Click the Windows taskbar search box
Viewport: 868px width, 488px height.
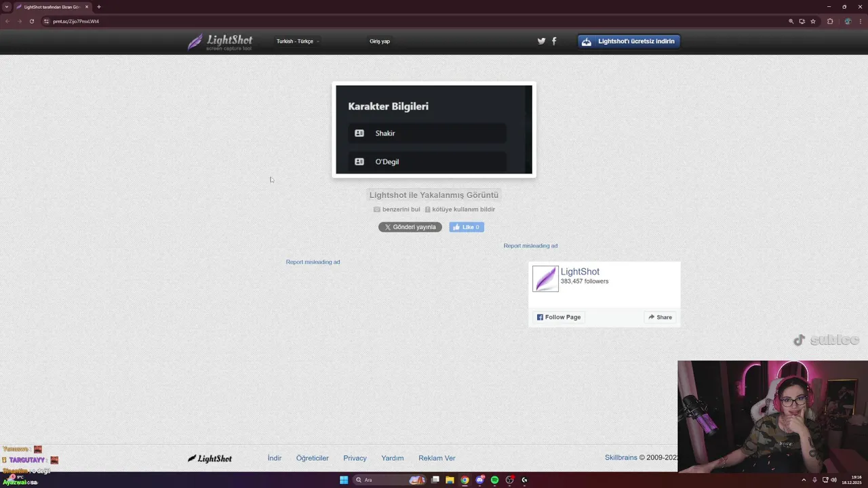389,480
